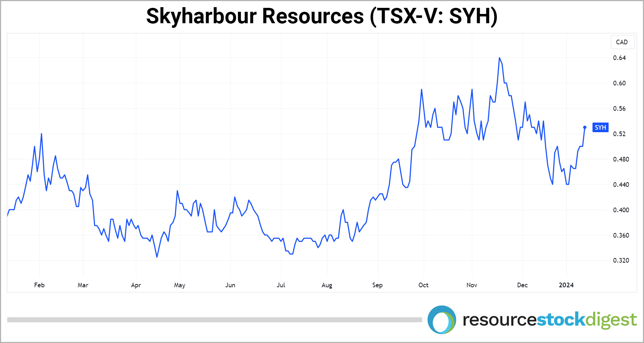Click the Resource Stock Digest circular logo icon
The image size is (644, 343).
click(441, 320)
